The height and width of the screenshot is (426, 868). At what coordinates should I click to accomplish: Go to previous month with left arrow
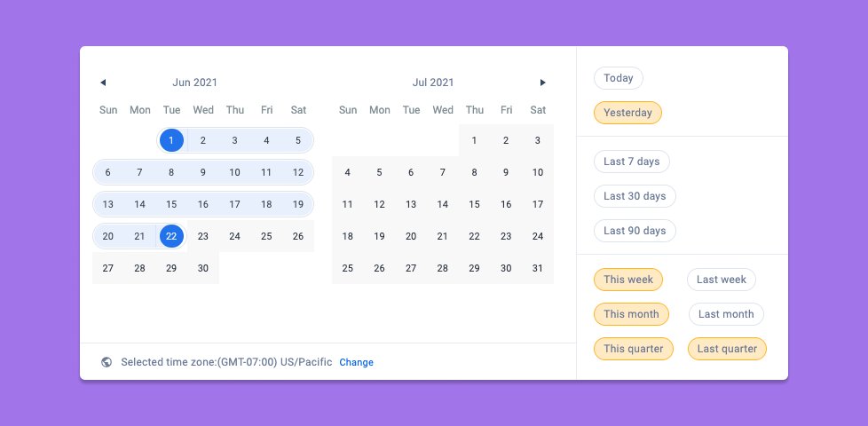103,83
